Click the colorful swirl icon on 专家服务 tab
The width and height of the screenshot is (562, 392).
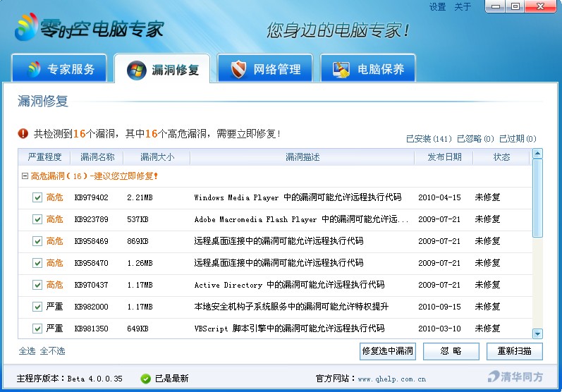[x=34, y=69]
